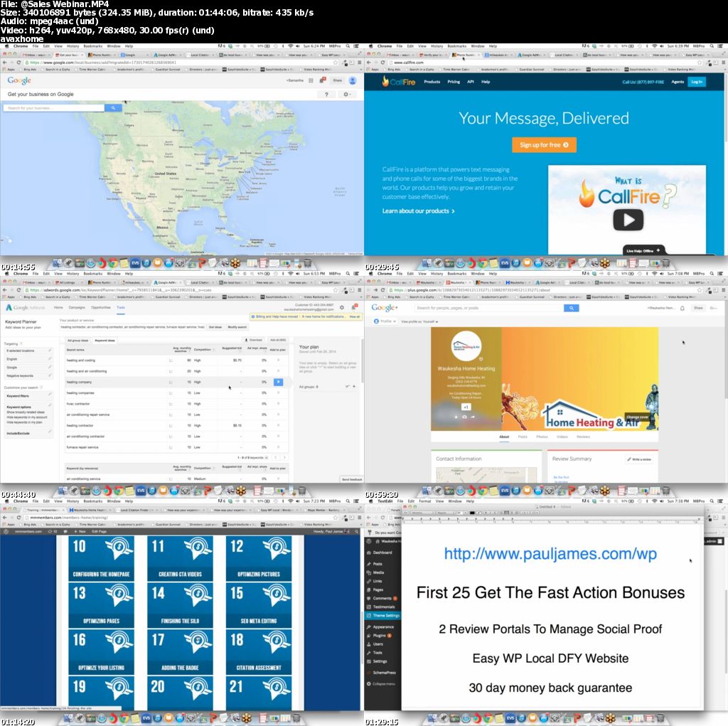The width and height of the screenshot is (728, 726).
Task: Click in the Google+ search for people field
Action: [x=488, y=308]
